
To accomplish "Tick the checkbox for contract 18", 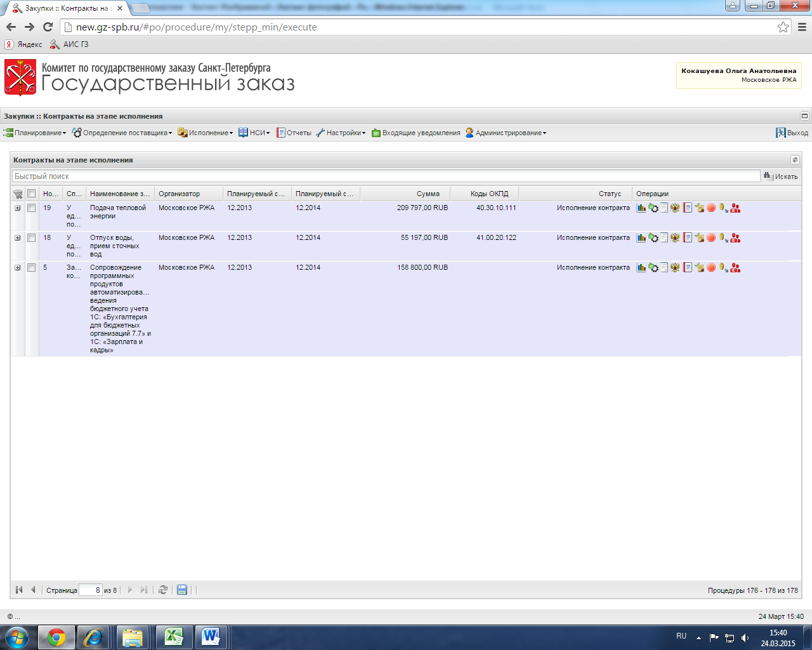I will (x=31, y=238).
